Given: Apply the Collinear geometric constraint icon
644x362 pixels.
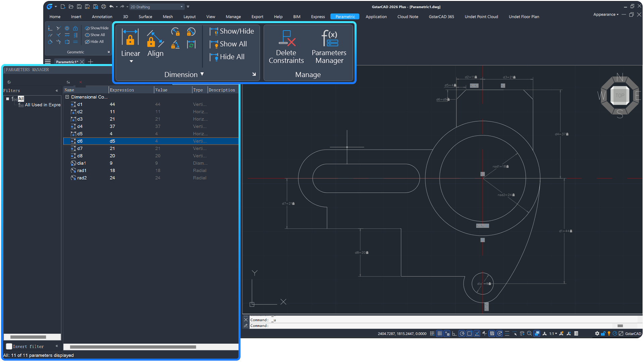Looking at the screenshot, I should (x=58, y=28).
